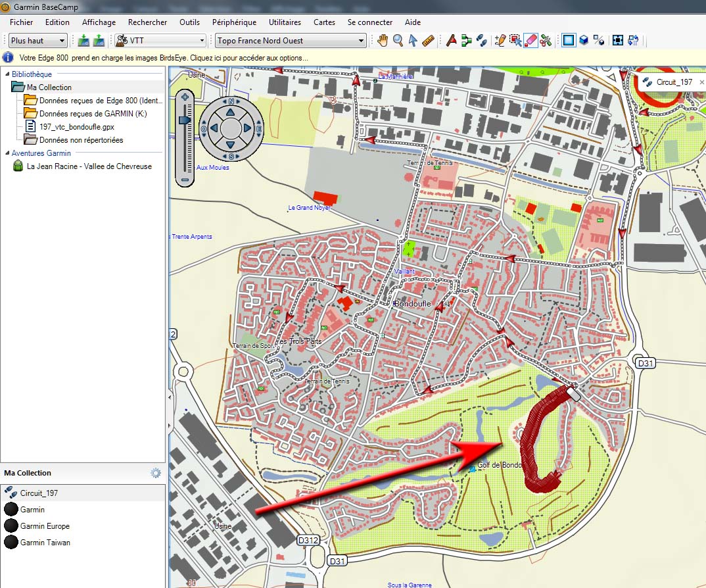The height and width of the screenshot is (588, 706).
Task: Select the Garmin Europe waypoint
Action: (45, 526)
